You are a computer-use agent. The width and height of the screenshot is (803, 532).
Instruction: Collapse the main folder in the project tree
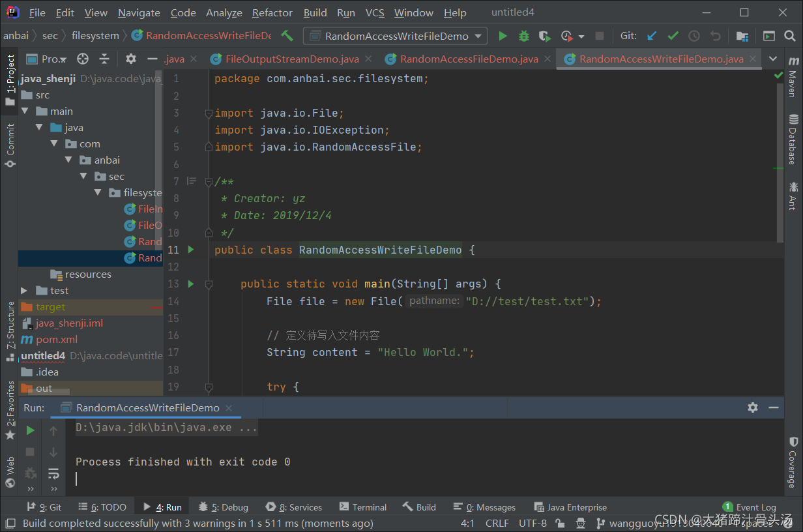[x=25, y=111]
